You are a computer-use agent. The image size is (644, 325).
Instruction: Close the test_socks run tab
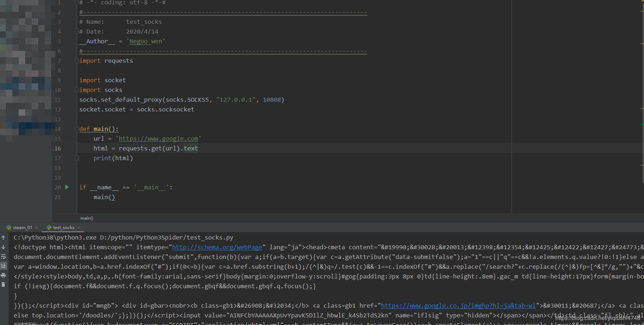tap(79, 228)
